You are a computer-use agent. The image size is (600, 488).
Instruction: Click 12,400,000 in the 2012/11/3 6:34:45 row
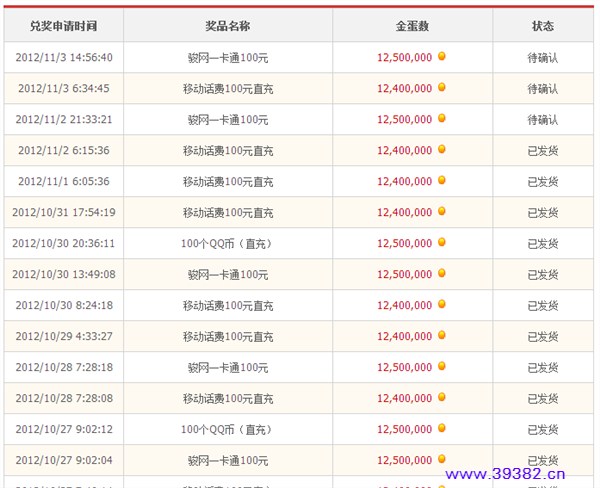[x=404, y=88]
